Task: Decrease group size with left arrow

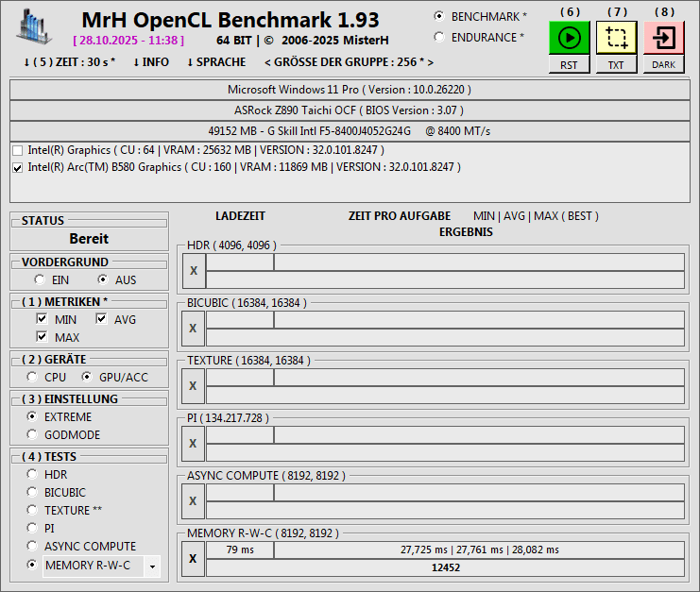Action: click(267, 62)
